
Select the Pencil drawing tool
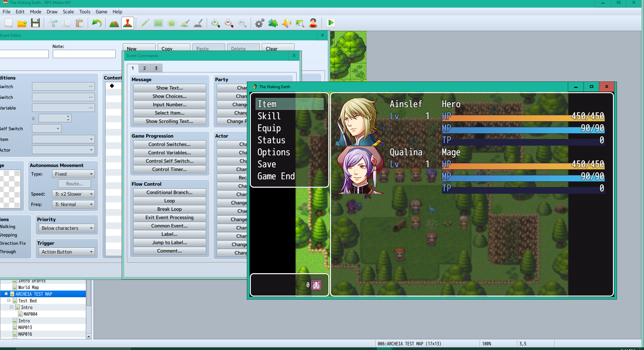145,23
